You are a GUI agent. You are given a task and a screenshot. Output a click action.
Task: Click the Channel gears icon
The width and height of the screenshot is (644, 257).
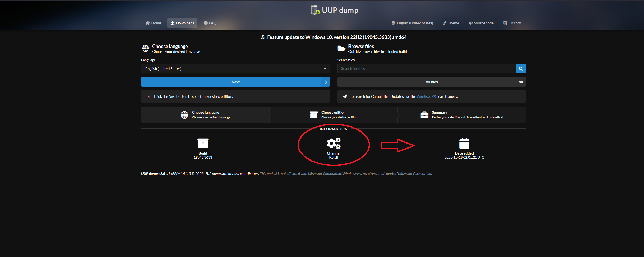[x=334, y=143]
